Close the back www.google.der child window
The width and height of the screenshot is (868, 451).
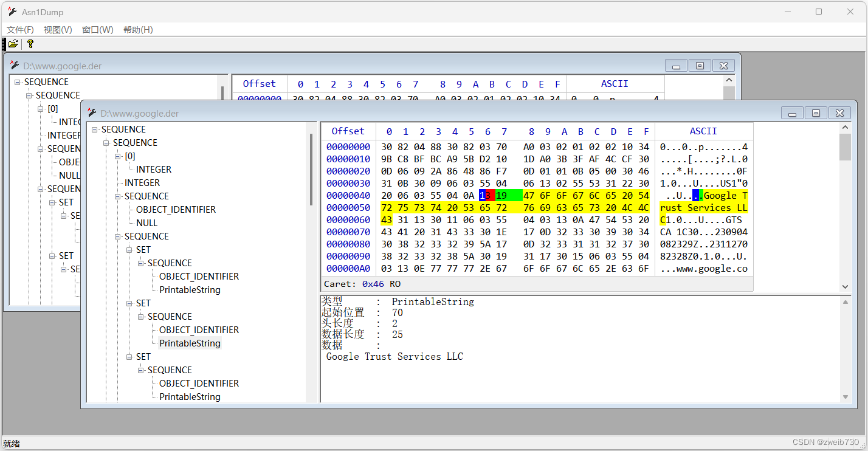tap(723, 66)
